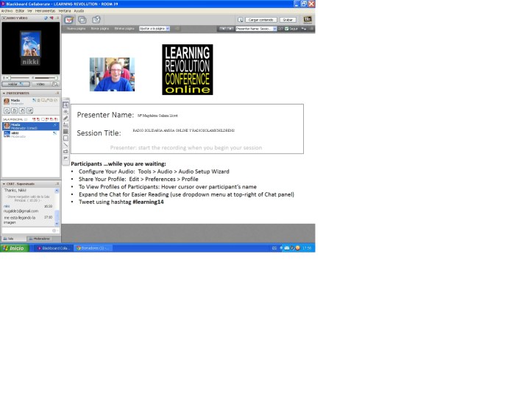Viewport: 532px width, 399px height.
Task: Select the pen tool in whiteboard toolbar
Action: [x=65, y=118]
